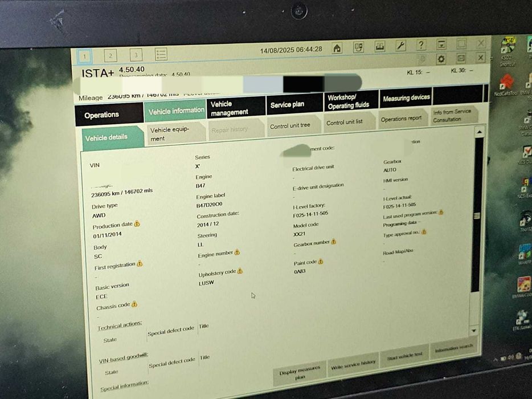Click info icon next to Upholstery code
Screen dimensions: 532x399
(240, 271)
